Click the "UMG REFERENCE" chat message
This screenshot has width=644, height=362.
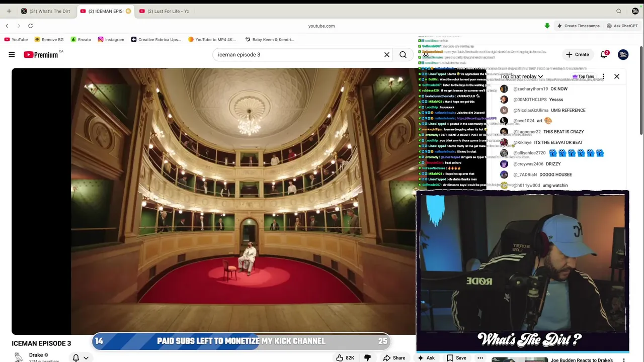[568, 110]
